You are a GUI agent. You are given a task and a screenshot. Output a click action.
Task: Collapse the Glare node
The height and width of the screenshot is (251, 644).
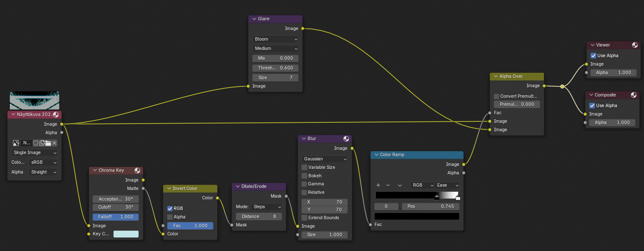click(254, 19)
